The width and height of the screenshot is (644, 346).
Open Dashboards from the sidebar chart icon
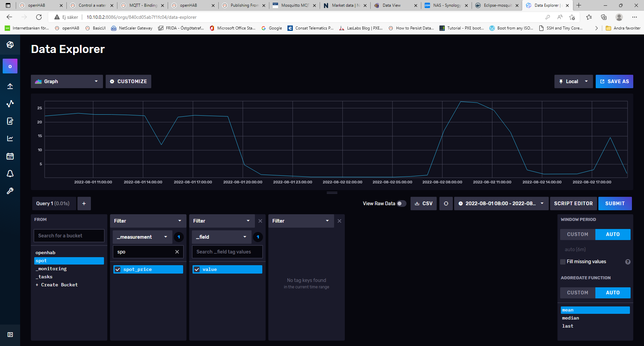pos(10,138)
